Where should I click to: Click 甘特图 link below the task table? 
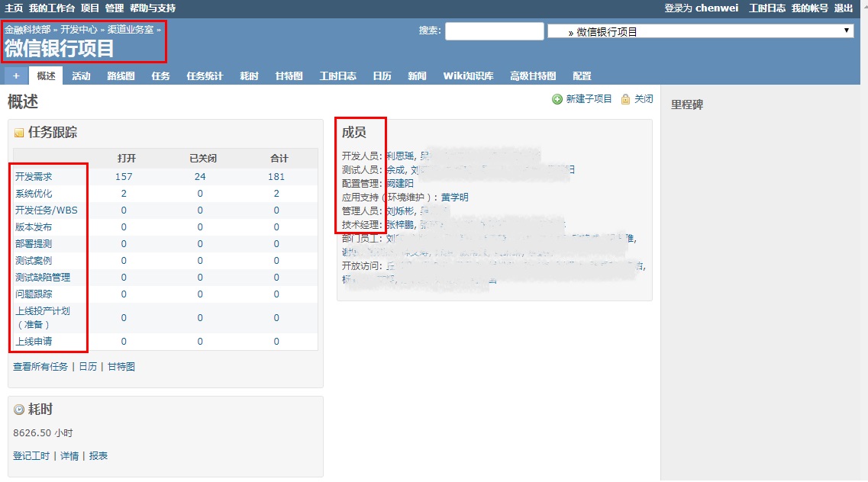(121, 367)
